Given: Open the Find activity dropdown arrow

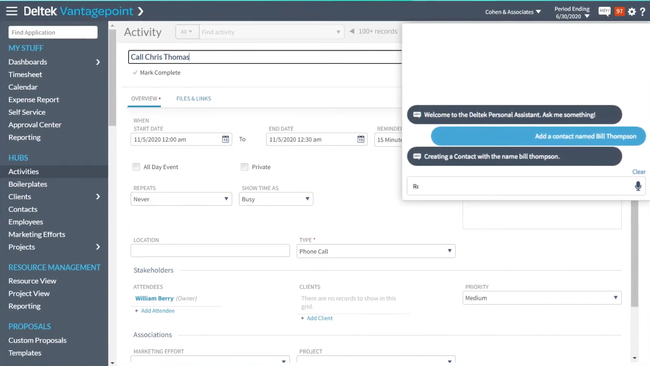Looking at the screenshot, I should (338, 32).
